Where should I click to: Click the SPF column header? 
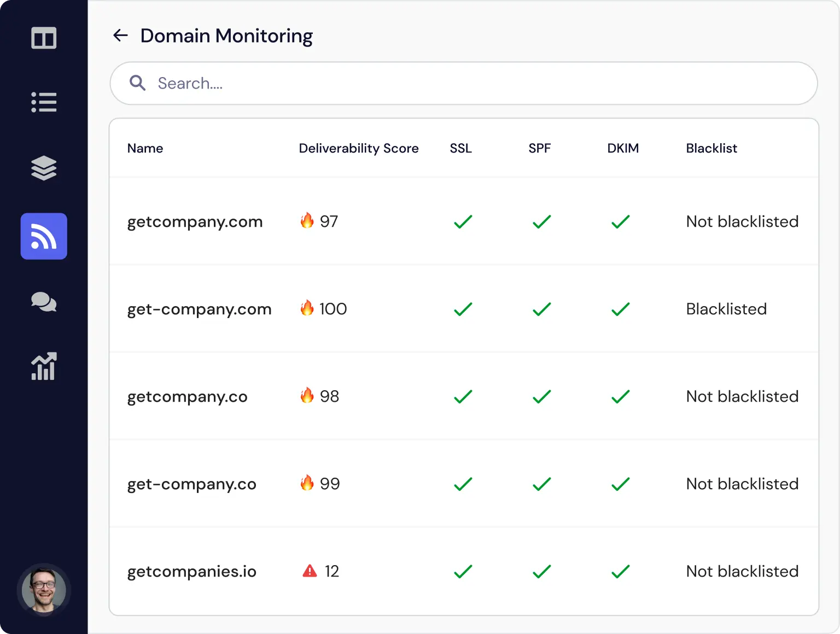(x=539, y=148)
